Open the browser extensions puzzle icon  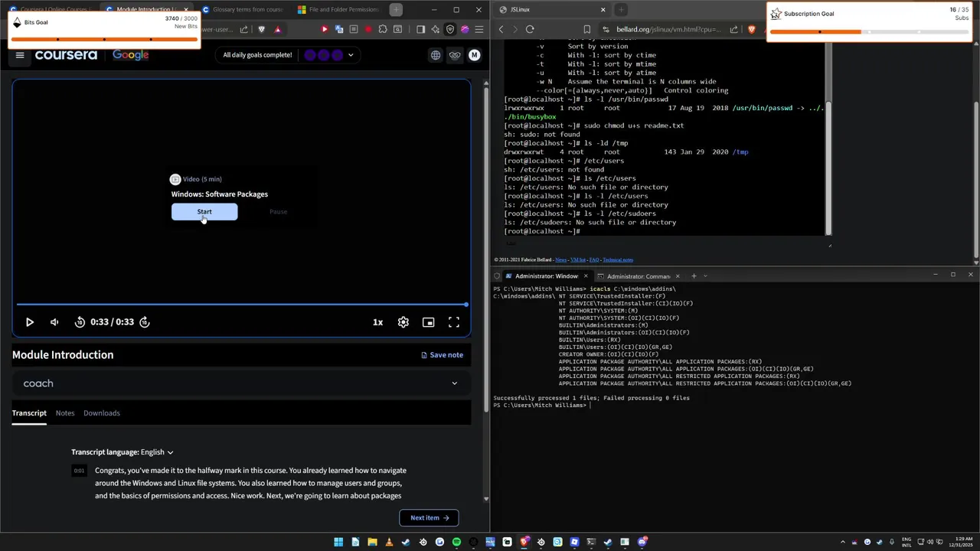[383, 30]
